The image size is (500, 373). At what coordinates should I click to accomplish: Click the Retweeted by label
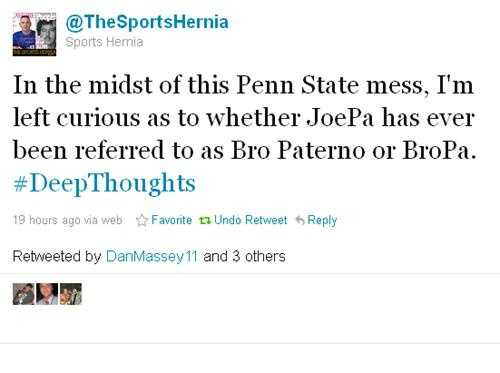point(57,256)
